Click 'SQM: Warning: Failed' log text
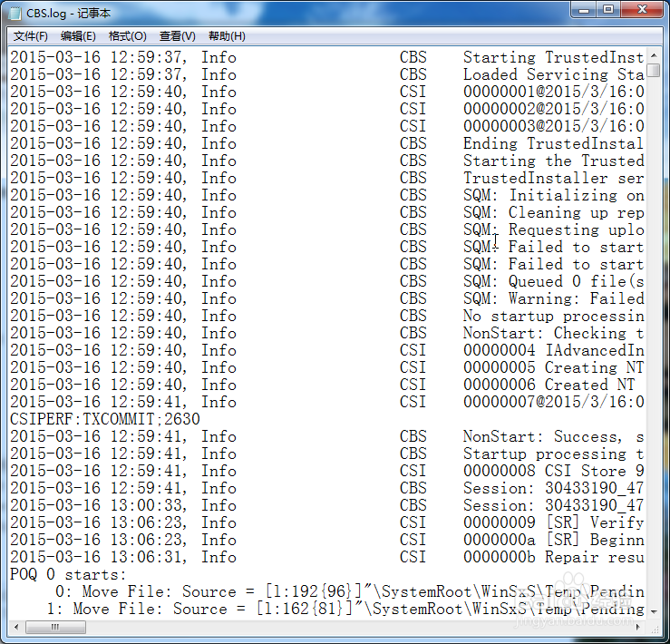Screen dimensions: 670x644 (x=553, y=298)
